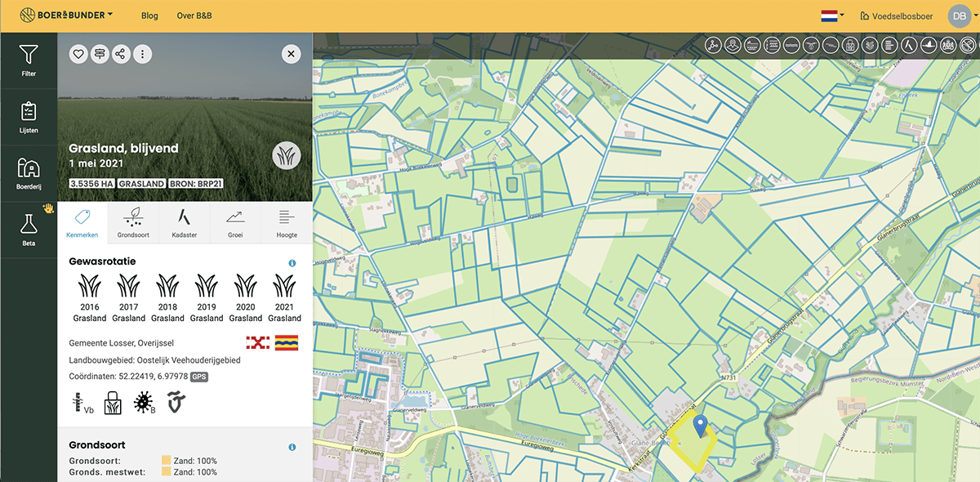
Task: Open the Beta flask section
Action: tap(29, 230)
